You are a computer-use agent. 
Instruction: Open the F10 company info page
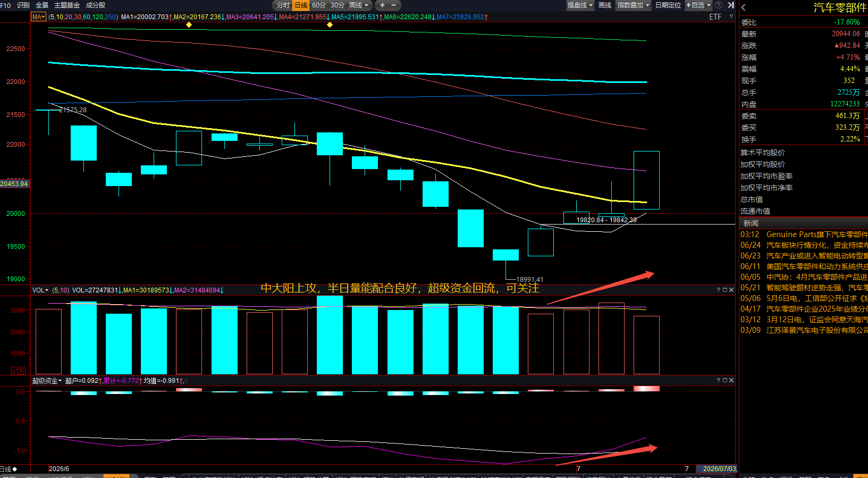[x=6, y=5]
